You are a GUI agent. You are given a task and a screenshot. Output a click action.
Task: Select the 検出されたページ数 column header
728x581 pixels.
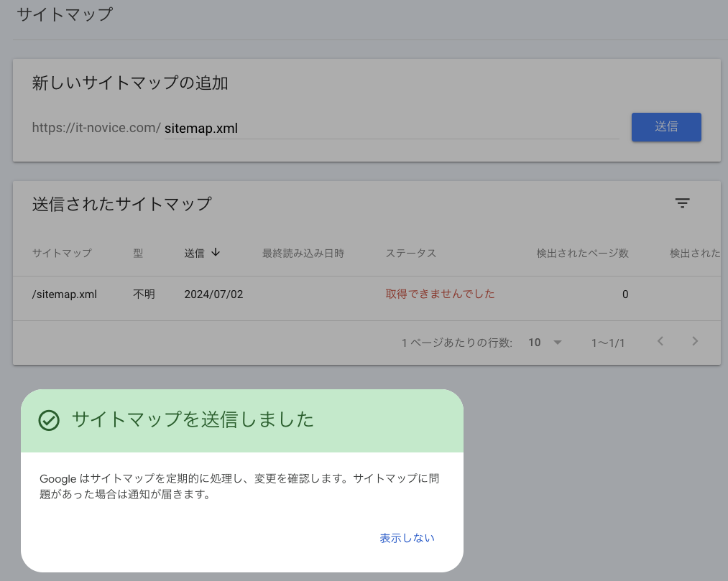pyautogui.click(x=583, y=253)
